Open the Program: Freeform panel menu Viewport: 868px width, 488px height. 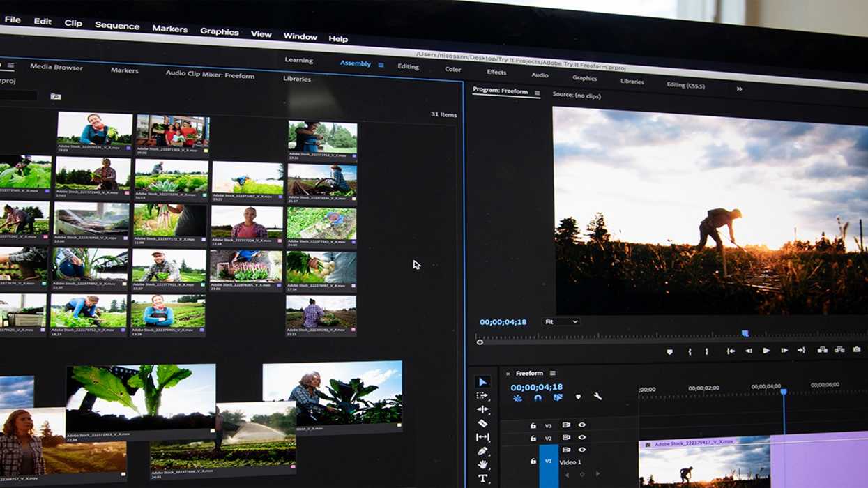point(537,92)
